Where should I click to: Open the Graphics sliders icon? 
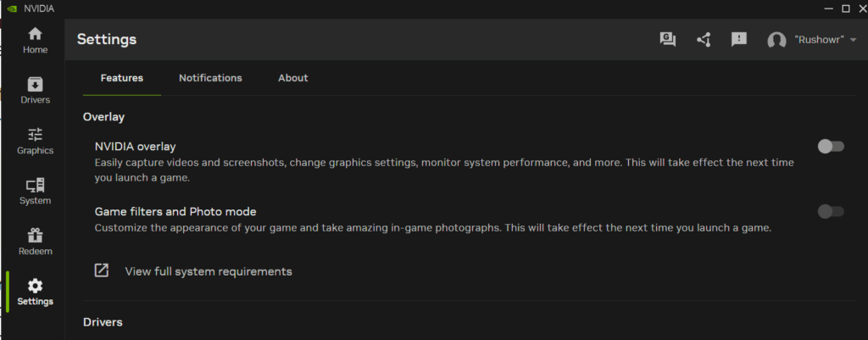tap(35, 135)
